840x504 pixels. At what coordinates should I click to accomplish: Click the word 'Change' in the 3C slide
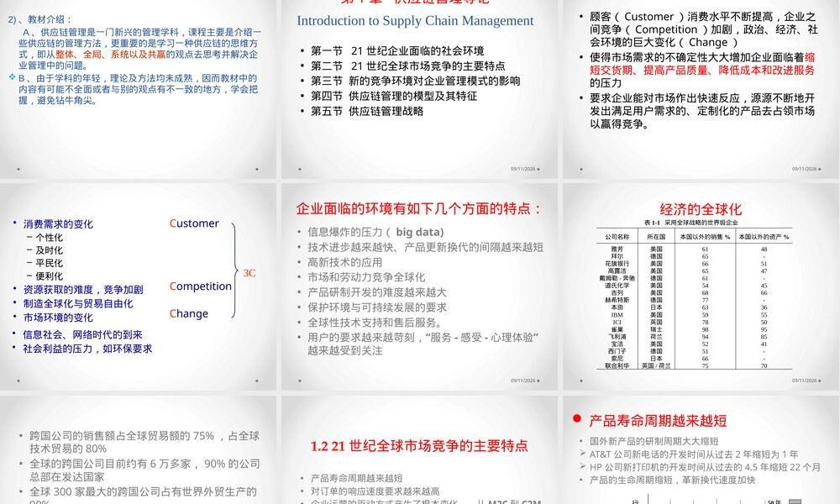pyautogui.click(x=188, y=314)
